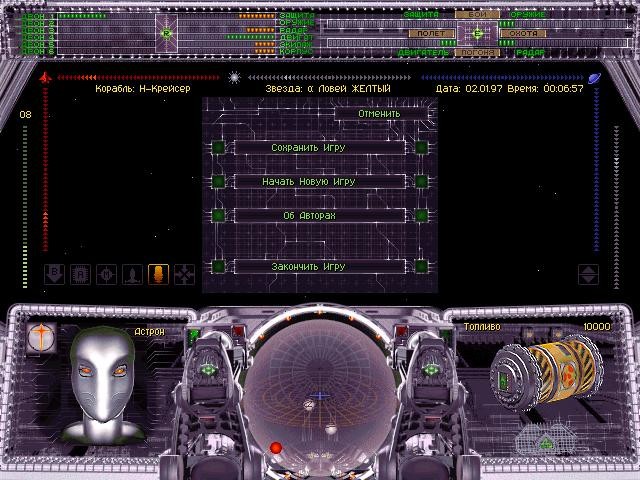Click the КОРПУС label

coord(296,51)
